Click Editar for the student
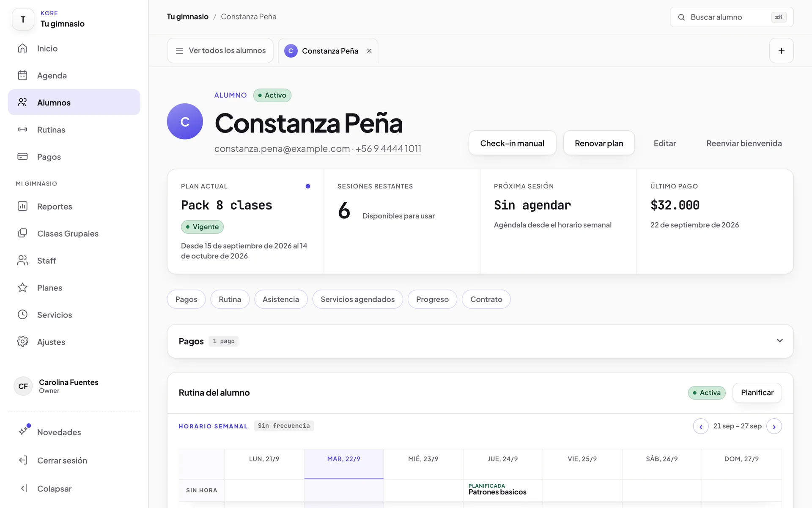The height and width of the screenshot is (508, 812). click(665, 143)
